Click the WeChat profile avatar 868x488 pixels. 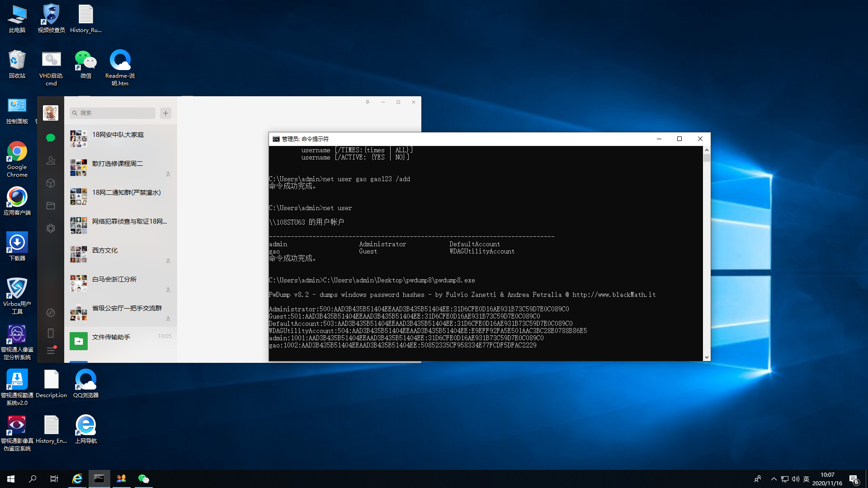pyautogui.click(x=51, y=113)
